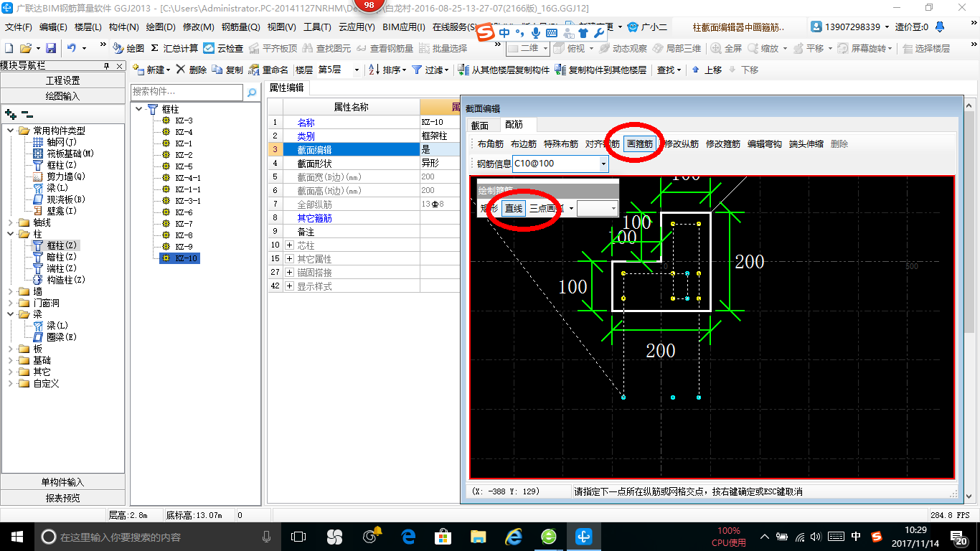Switch to the 配筋 tab
The image size is (980, 551).
click(x=514, y=125)
